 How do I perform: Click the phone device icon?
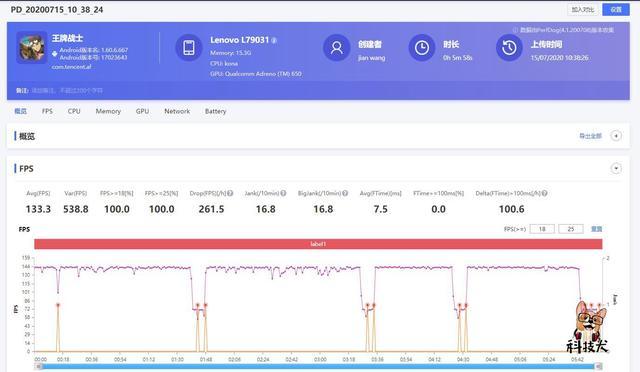pyautogui.click(x=189, y=48)
